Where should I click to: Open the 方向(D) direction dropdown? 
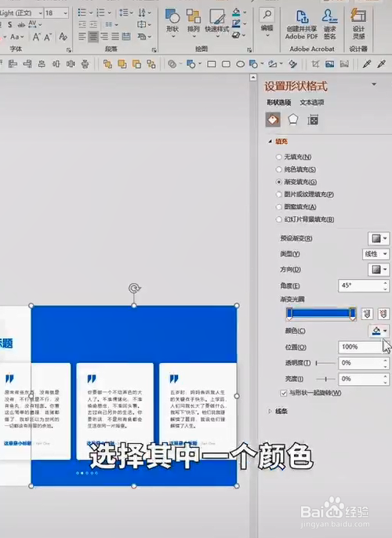coord(379,269)
